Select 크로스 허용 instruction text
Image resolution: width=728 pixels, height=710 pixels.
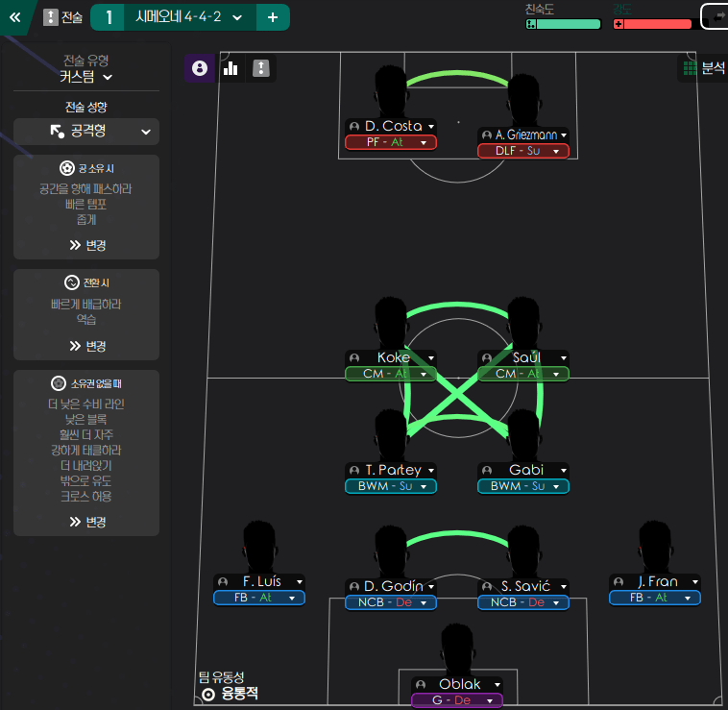click(86, 497)
